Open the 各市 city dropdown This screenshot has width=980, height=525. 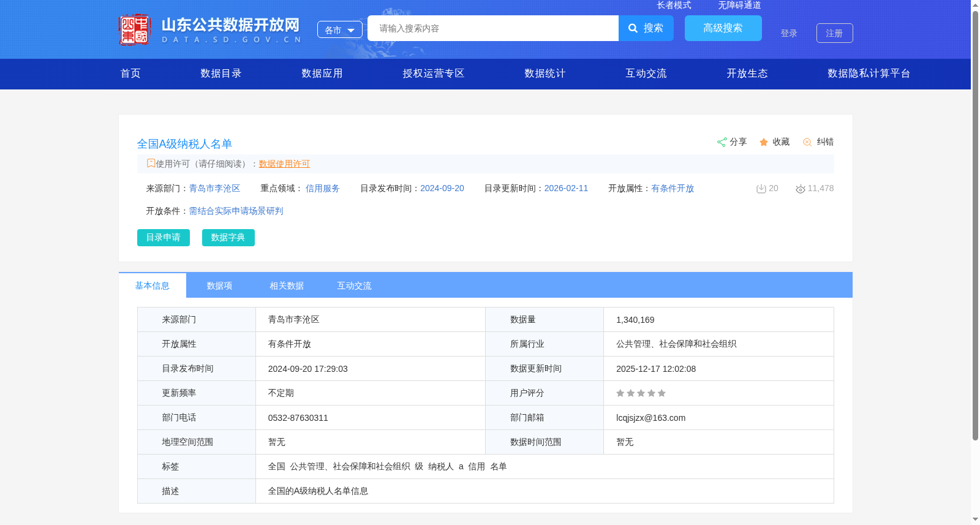340,29
